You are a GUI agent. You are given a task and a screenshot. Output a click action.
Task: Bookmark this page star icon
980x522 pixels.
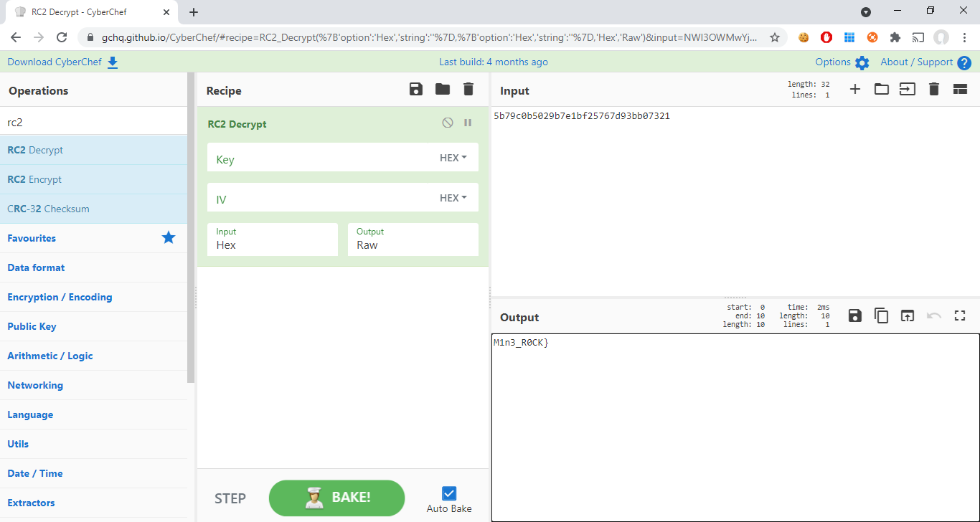point(775,37)
